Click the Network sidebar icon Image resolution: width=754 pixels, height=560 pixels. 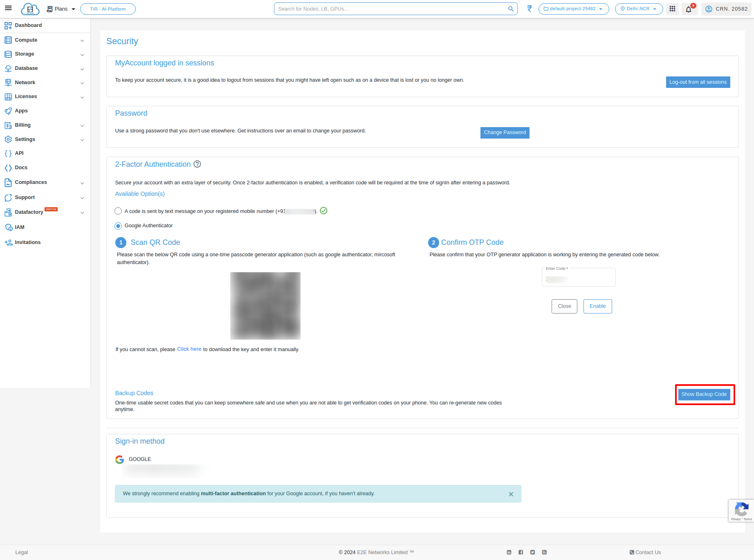pos(8,83)
